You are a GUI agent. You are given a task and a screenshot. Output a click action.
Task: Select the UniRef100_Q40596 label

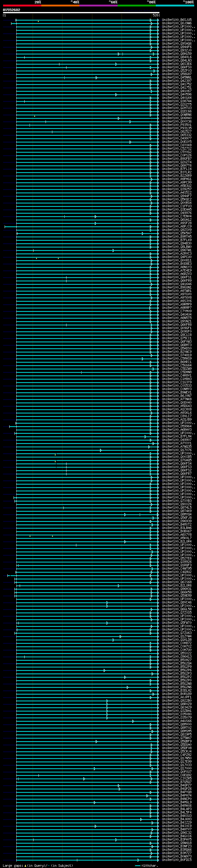click(x=177, y=94)
